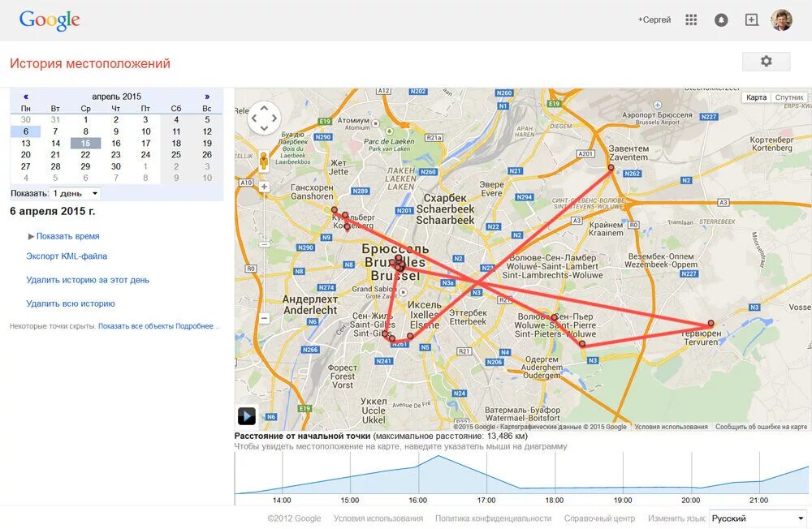Click location point near Ixelles
The height and width of the screenshot is (529, 812).
tap(410, 336)
